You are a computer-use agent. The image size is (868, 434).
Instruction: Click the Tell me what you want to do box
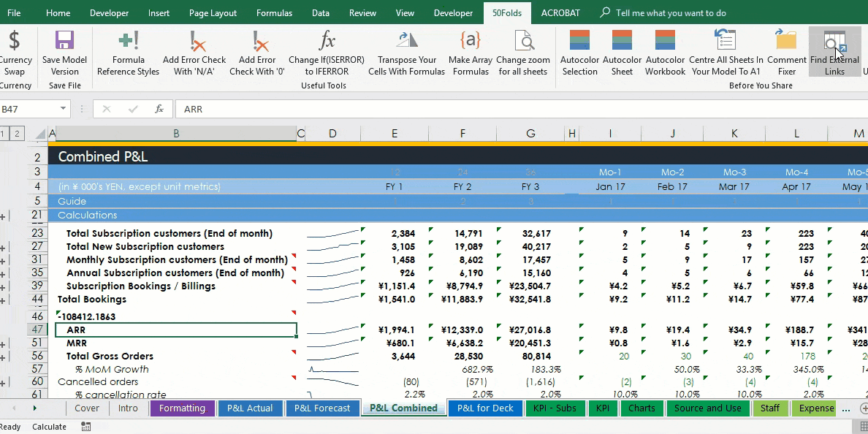671,12
